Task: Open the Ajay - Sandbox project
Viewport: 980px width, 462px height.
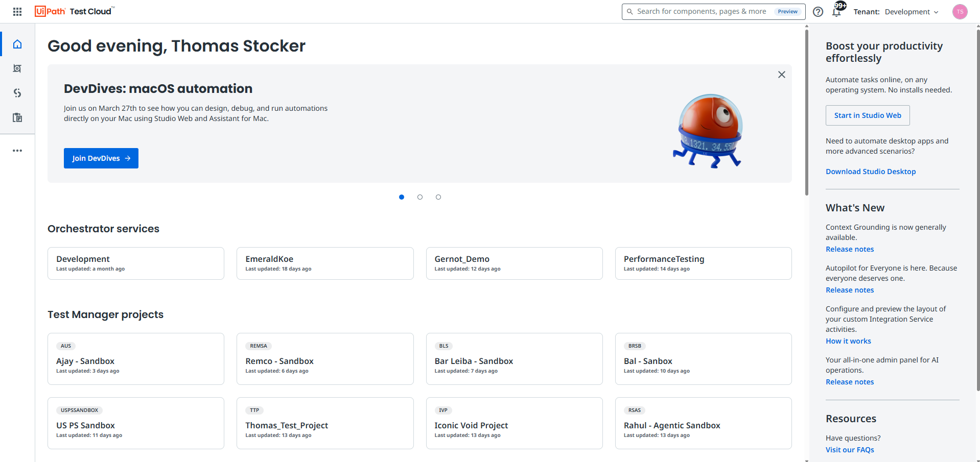Action: [136, 359]
